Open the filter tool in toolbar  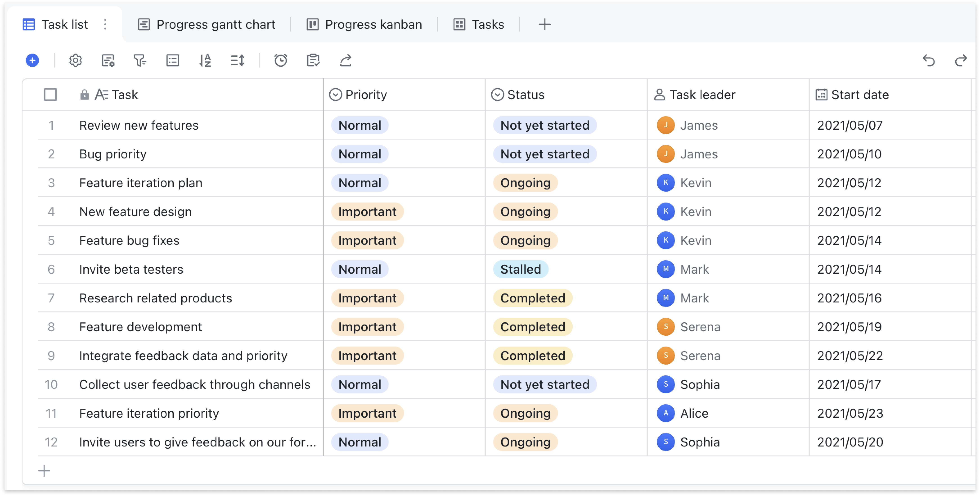[x=140, y=60]
